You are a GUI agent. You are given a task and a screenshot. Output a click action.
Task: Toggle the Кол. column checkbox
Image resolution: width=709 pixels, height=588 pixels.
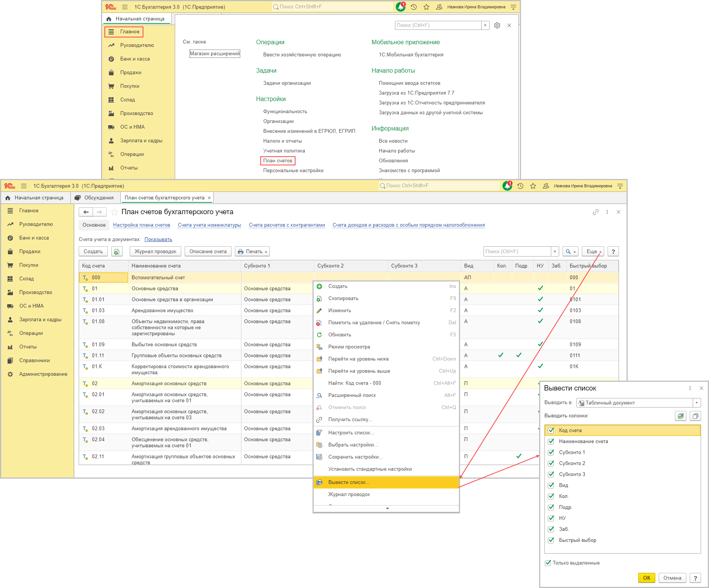pos(551,496)
